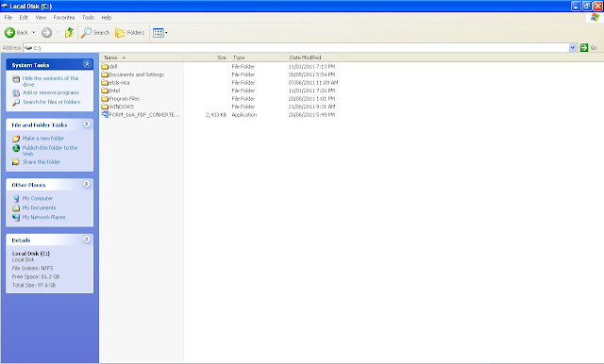The image size is (604, 364).
Task: Click the My Computer icon
Action: coord(16,199)
